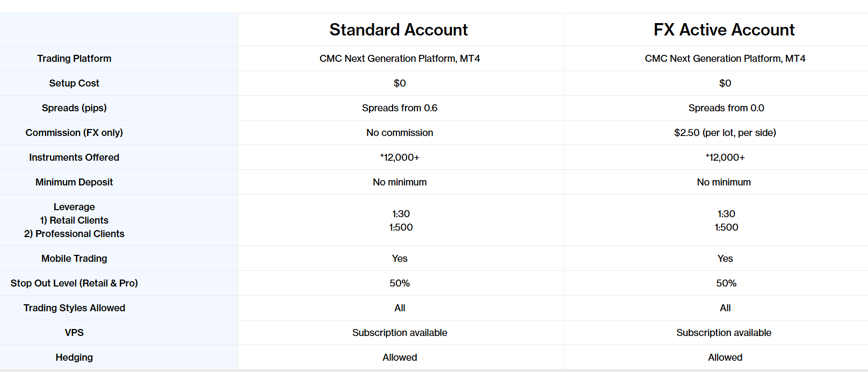Click the FX Active Account column heading
This screenshot has width=868, height=372.
tap(724, 30)
